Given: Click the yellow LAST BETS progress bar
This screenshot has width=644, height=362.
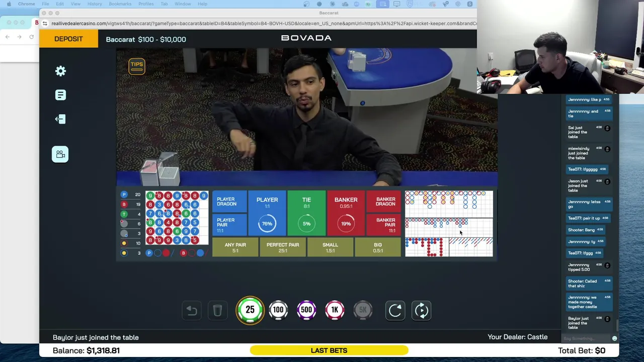Looking at the screenshot, I should point(329,350).
